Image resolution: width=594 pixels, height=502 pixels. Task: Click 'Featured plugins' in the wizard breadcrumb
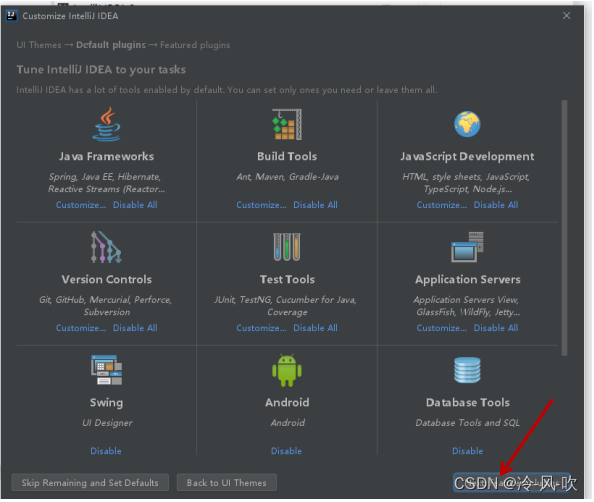point(195,45)
